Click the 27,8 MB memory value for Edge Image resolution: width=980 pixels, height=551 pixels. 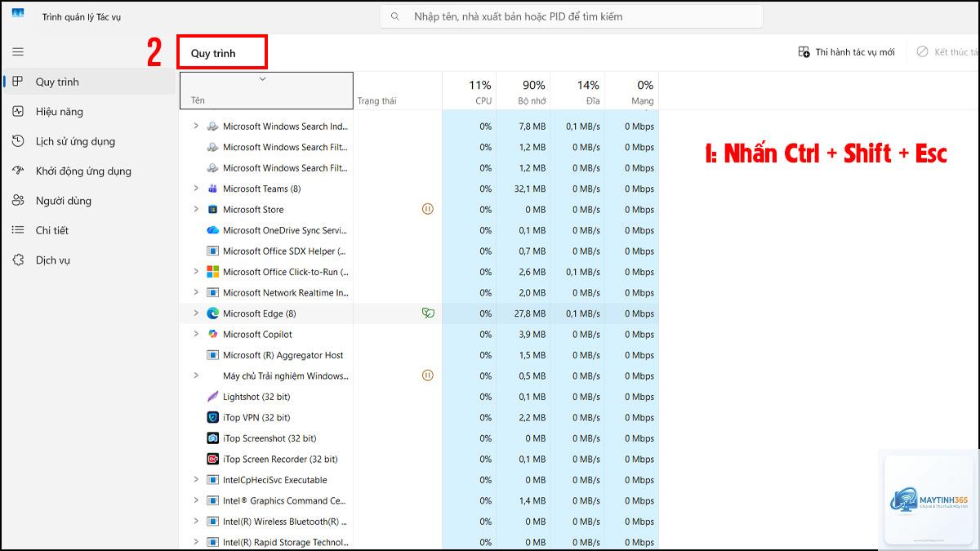click(531, 313)
